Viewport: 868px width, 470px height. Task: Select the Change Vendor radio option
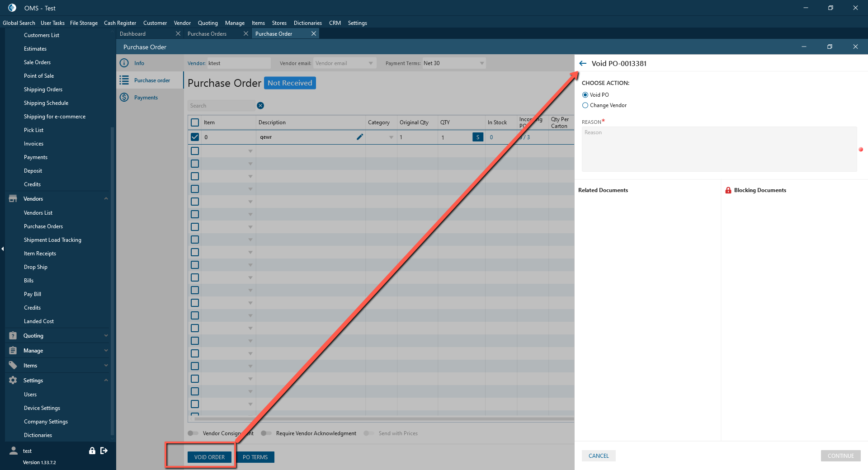585,105
